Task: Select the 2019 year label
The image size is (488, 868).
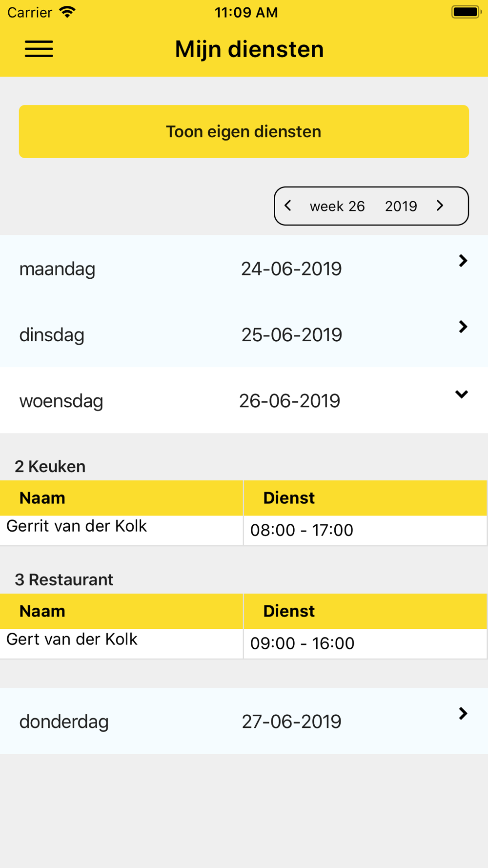Action: [x=401, y=206]
